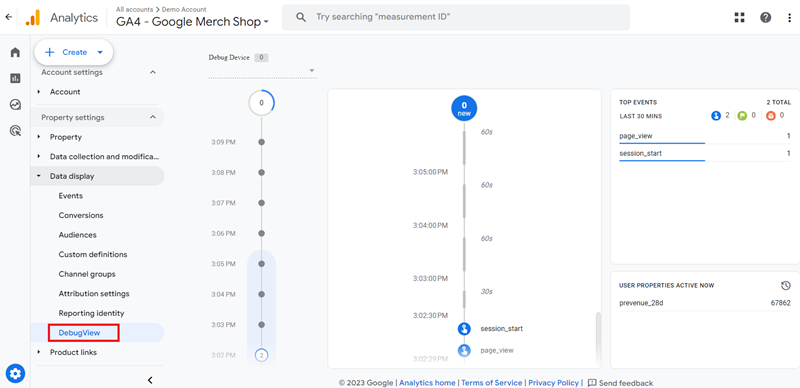Open Custom definitions
800x388 pixels.
pos(93,254)
